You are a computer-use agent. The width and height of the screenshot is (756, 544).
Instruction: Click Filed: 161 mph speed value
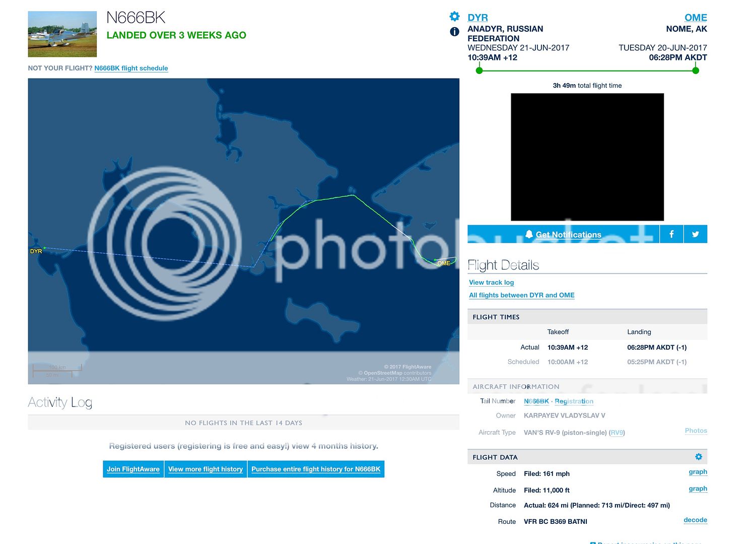[547, 474]
